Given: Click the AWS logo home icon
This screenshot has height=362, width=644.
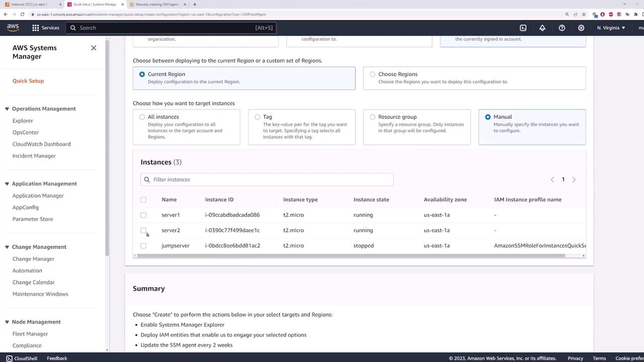Looking at the screenshot, I should [x=13, y=28].
